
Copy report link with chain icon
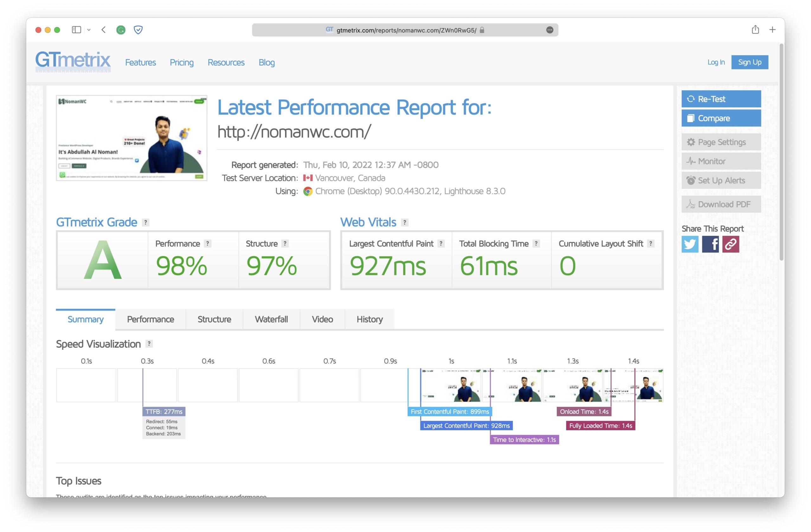coord(731,244)
